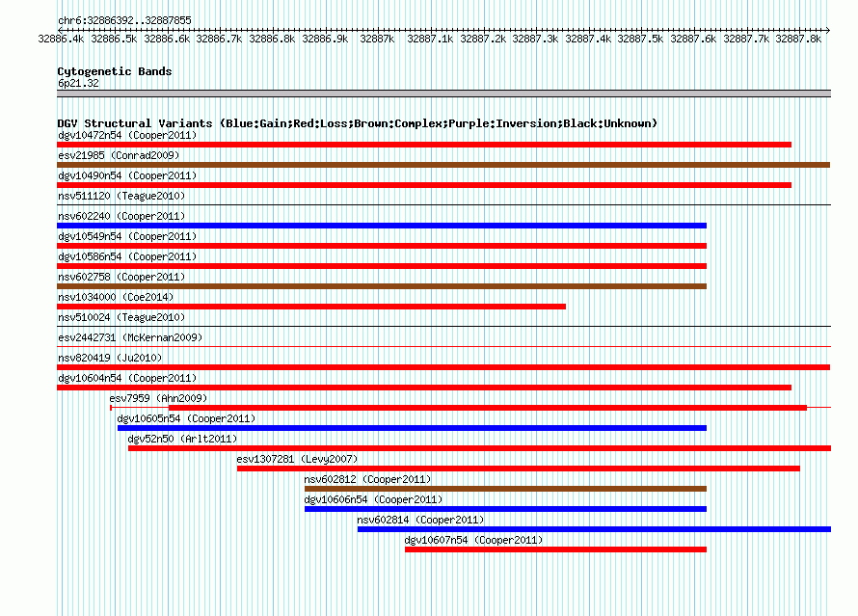Open dgv10606n54 (Cooper2011) variant label

click(373, 499)
